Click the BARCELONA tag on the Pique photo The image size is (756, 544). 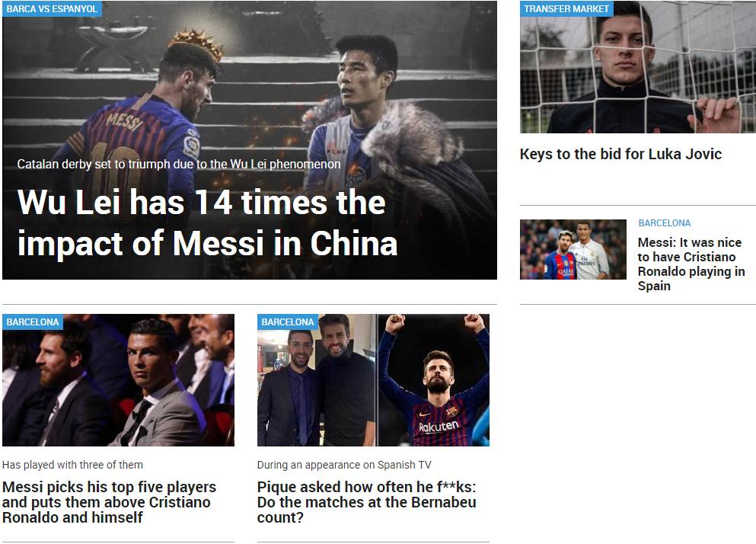click(x=287, y=322)
